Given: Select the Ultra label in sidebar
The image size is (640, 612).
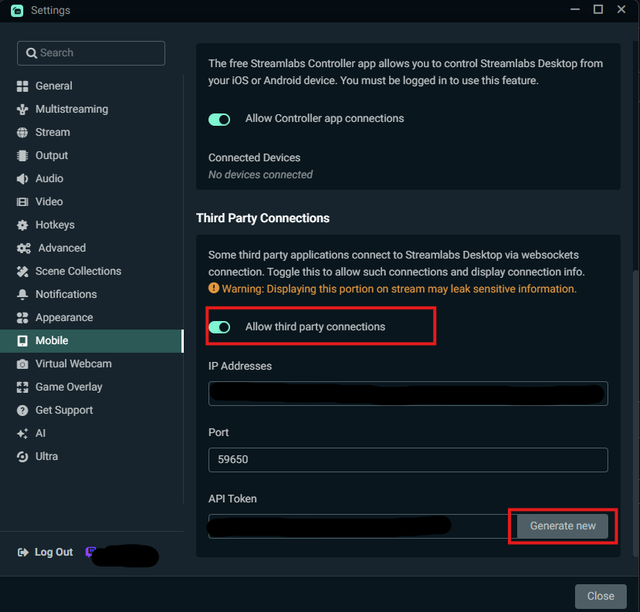Looking at the screenshot, I should 47,456.
